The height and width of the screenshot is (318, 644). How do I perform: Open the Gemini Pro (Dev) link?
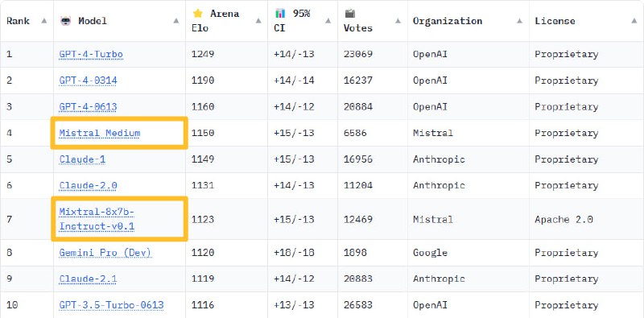point(105,253)
